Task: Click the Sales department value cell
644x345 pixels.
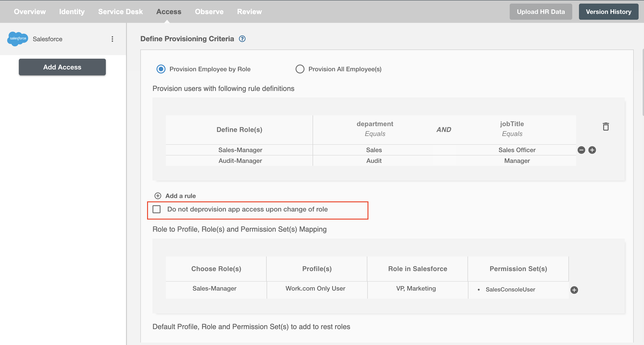Action: (x=374, y=150)
